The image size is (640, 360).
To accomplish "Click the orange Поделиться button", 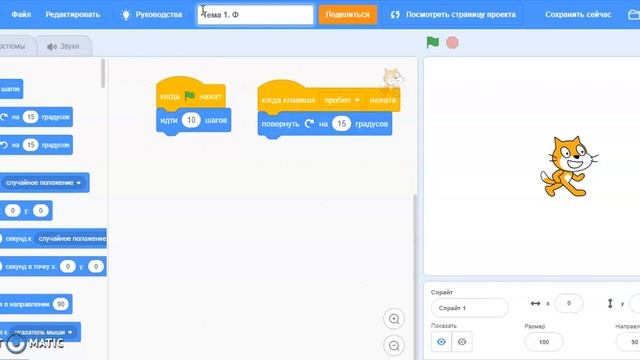I will [x=347, y=14].
